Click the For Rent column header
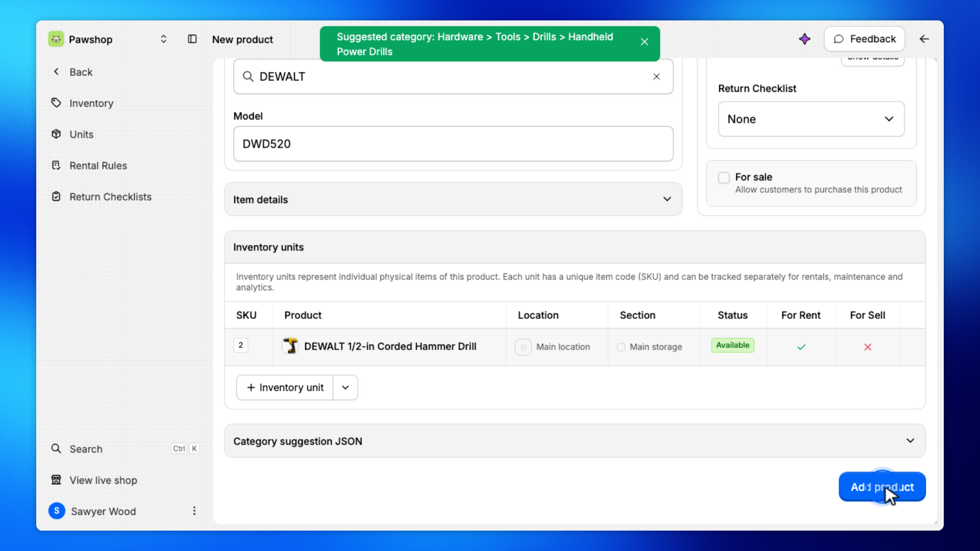The width and height of the screenshot is (980, 551). tap(801, 315)
